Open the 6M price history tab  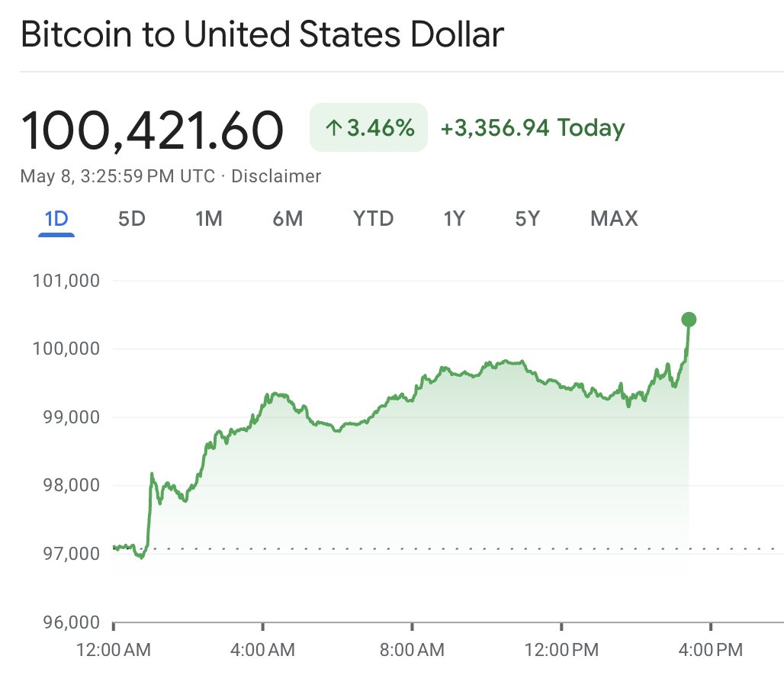(x=288, y=219)
